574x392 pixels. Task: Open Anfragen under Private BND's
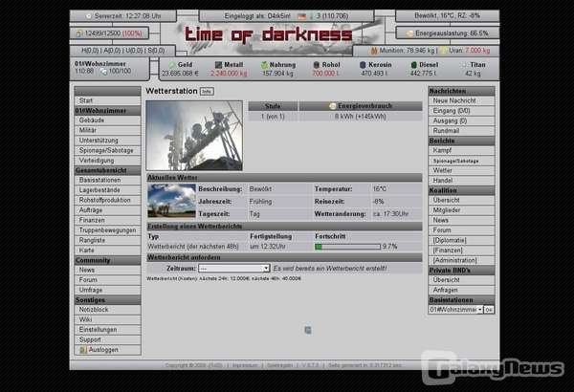tap(462, 290)
